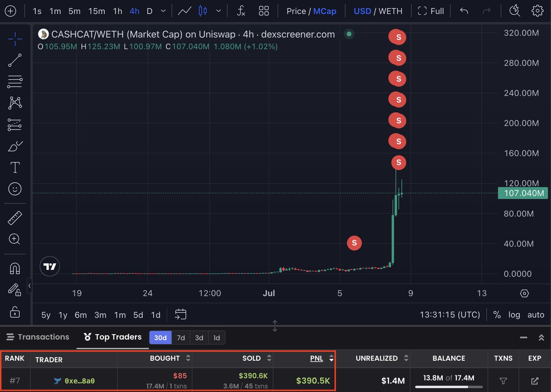The height and width of the screenshot is (392, 551).
Task: Open the layout grid selector
Action: tap(264, 11)
